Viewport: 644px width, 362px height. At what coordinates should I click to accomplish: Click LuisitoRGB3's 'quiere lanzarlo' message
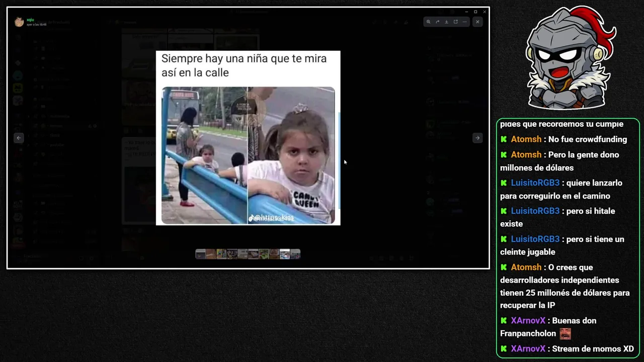(561, 190)
